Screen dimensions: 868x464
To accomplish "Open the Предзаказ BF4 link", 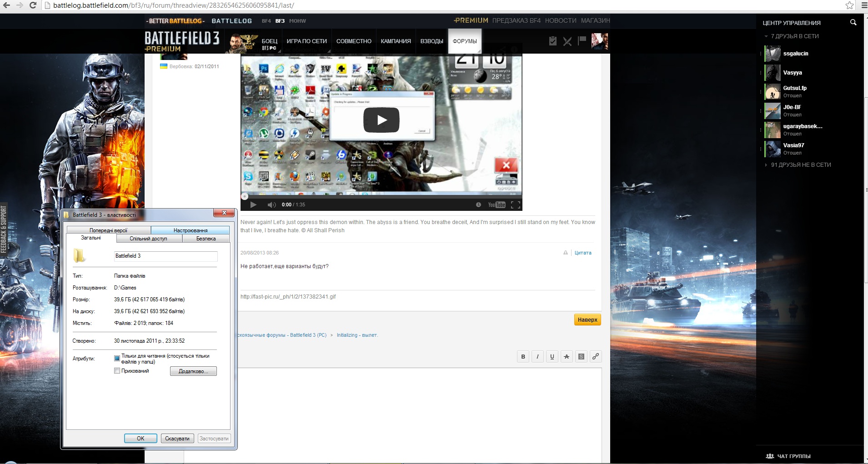I will [x=517, y=20].
